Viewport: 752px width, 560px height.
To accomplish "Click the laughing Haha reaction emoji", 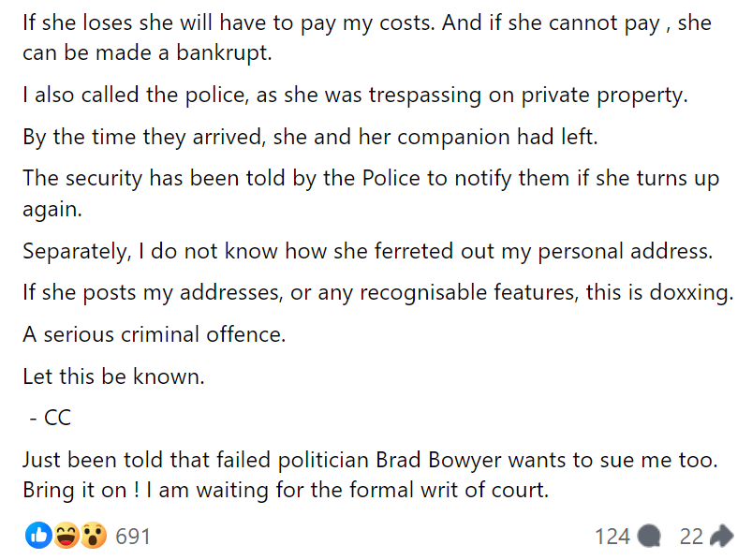I will click(65, 537).
